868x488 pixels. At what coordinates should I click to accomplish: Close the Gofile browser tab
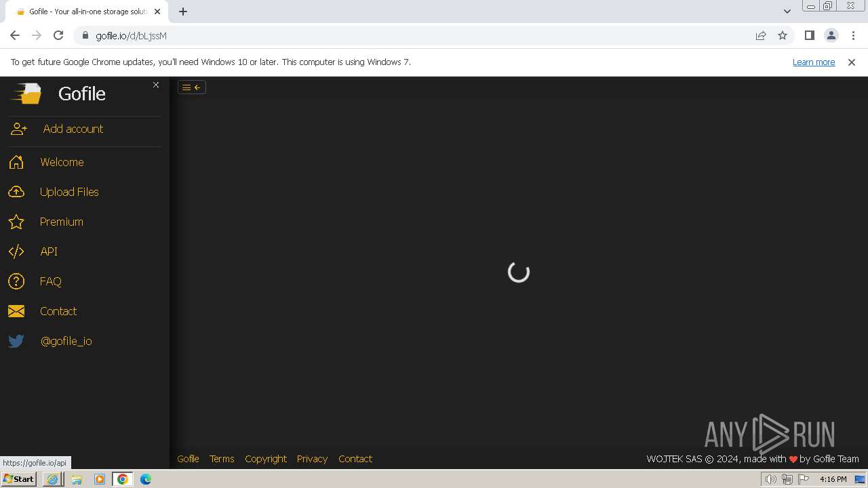[157, 12]
